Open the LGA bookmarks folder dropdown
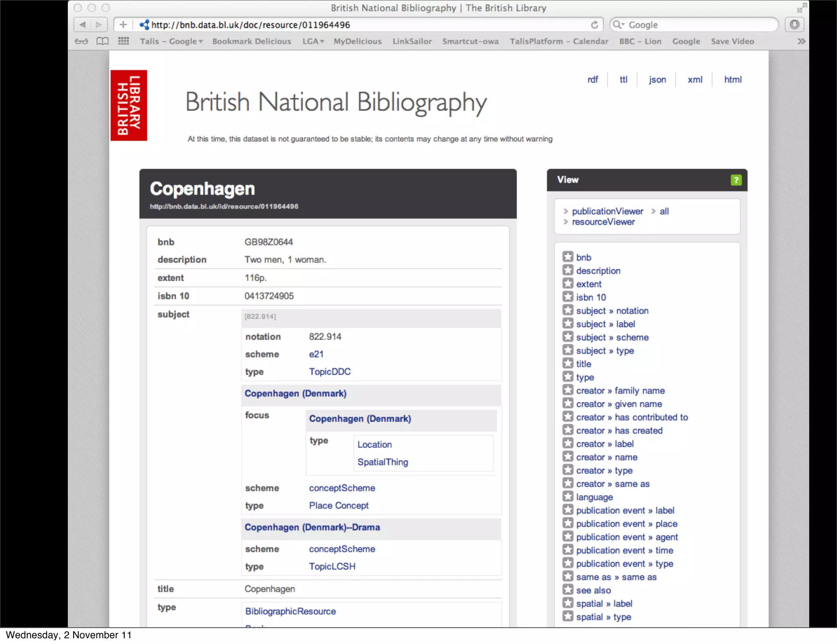Viewport: 837px width, 644px height. [313, 41]
